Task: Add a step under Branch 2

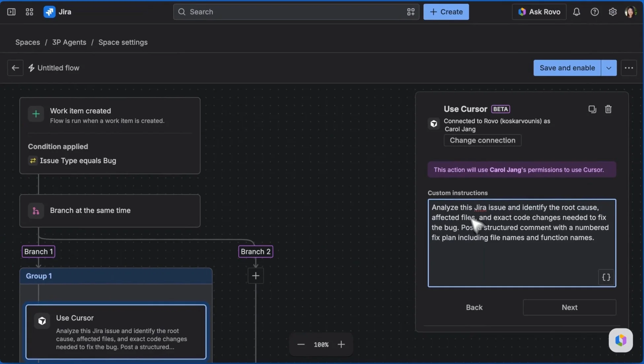Action: pyautogui.click(x=256, y=276)
